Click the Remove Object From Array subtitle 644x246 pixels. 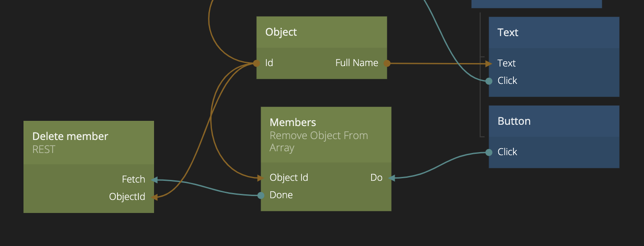pyautogui.click(x=319, y=142)
